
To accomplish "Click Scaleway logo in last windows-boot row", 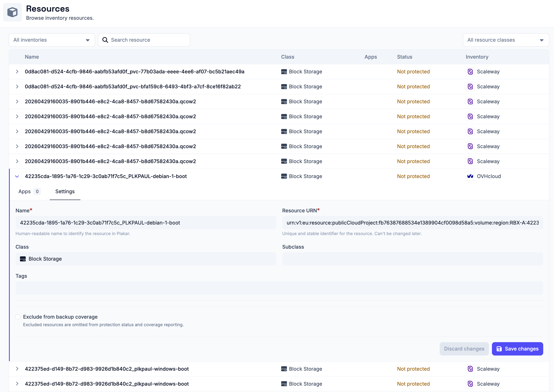I will pyautogui.click(x=470, y=384).
